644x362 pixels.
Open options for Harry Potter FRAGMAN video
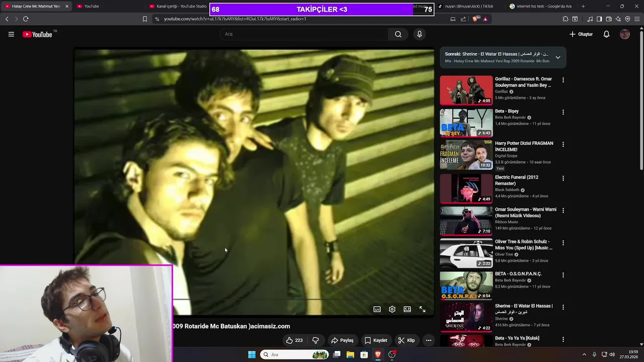(x=563, y=144)
